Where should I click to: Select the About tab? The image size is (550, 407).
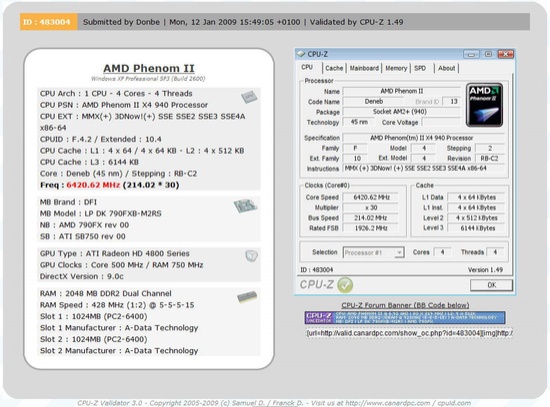tap(446, 68)
